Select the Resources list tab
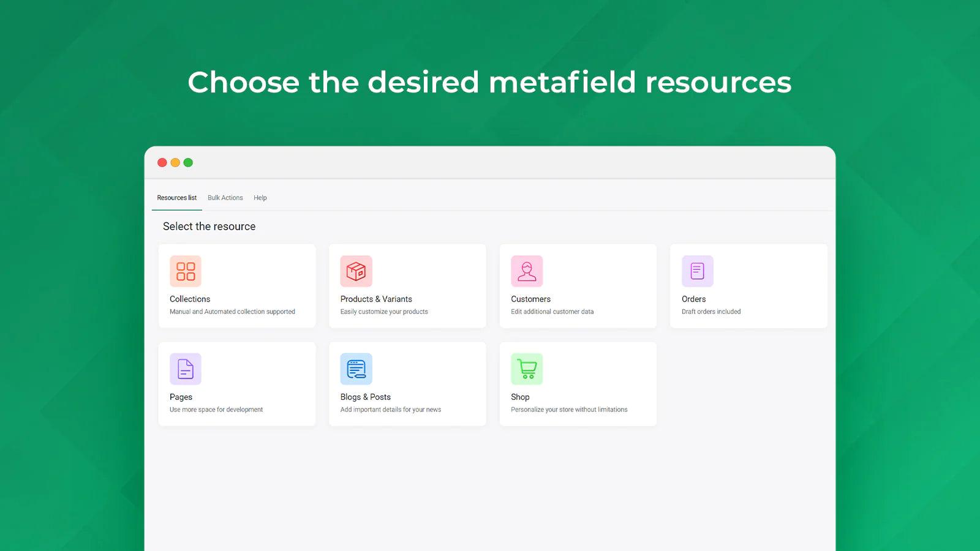The height and width of the screenshot is (551, 980). [176, 197]
